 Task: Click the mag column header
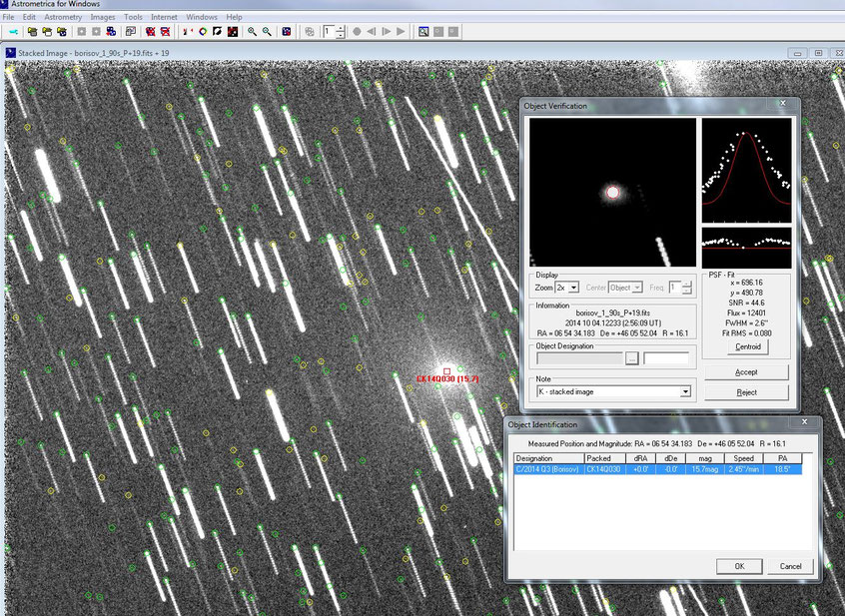705,458
